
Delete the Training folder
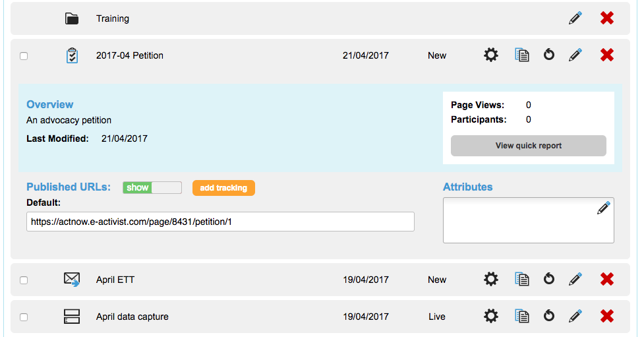click(607, 18)
